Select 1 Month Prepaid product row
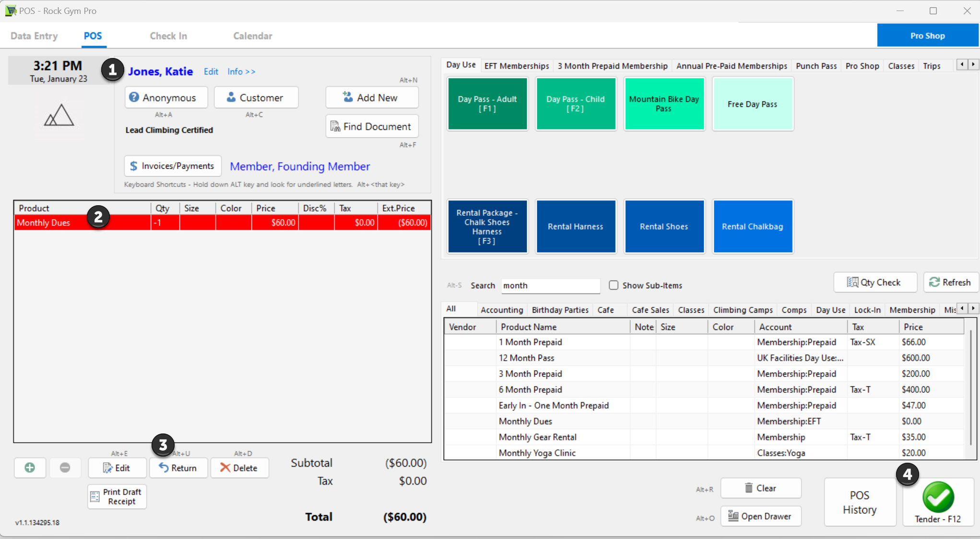 pyautogui.click(x=704, y=342)
